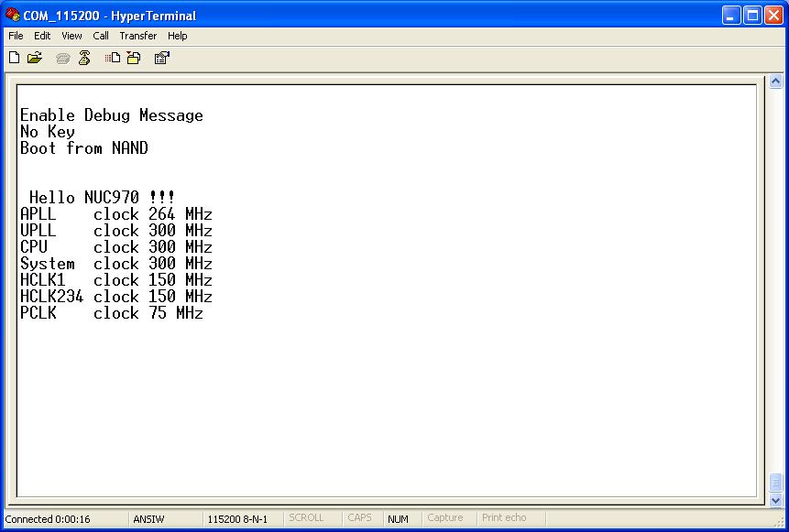Click the vertical scrollbar thumb
Viewport: 789px width, 532px height.
pyautogui.click(x=775, y=482)
